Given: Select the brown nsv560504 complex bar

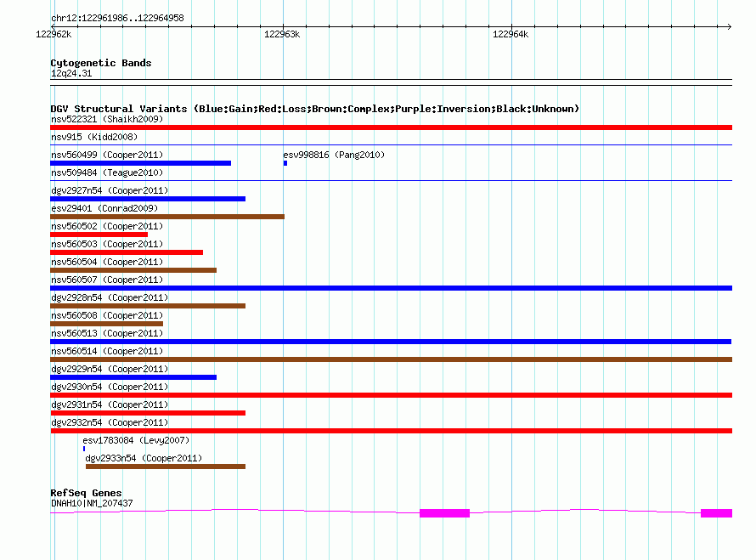Looking at the screenshot, I should 133,270.
